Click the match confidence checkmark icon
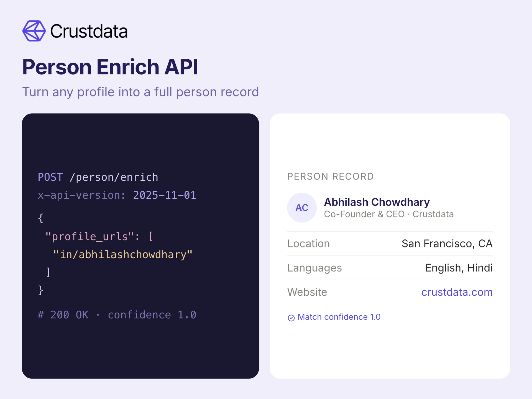This screenshot has width=532, height=399. (x=291, y=318)
